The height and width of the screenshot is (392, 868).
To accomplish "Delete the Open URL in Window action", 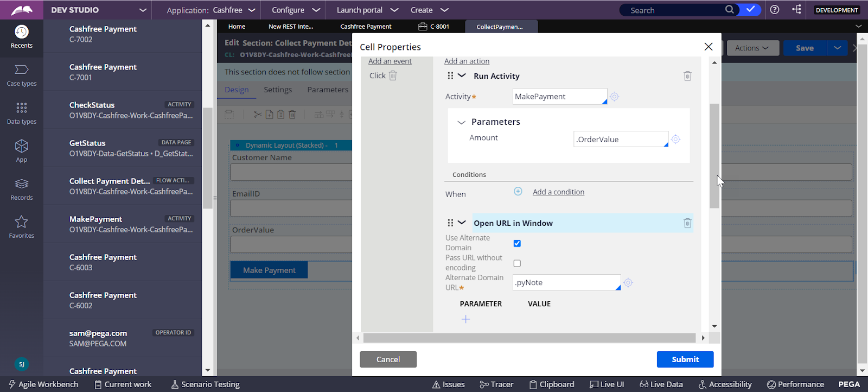I will click(687, 223).
